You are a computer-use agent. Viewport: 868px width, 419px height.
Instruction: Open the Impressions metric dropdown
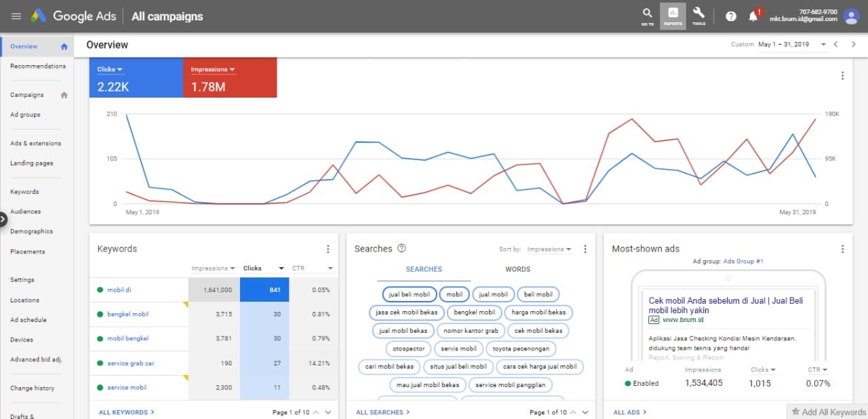213,69
